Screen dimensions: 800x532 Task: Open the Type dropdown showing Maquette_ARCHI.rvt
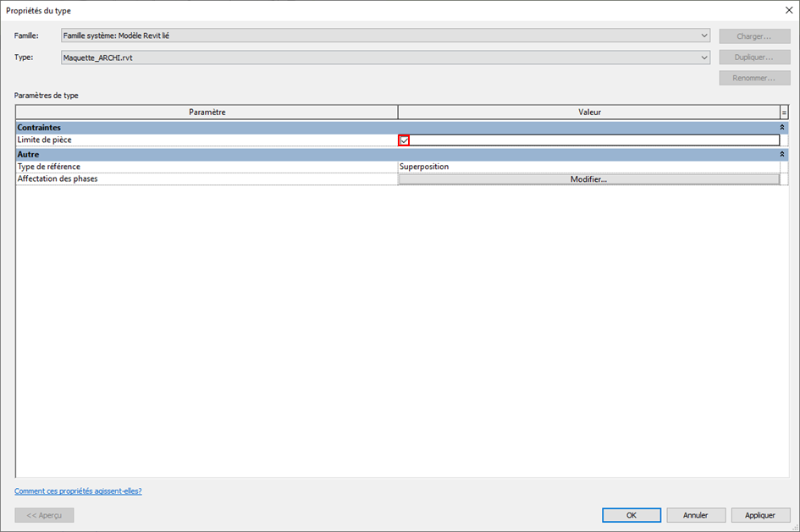(704, 58)
